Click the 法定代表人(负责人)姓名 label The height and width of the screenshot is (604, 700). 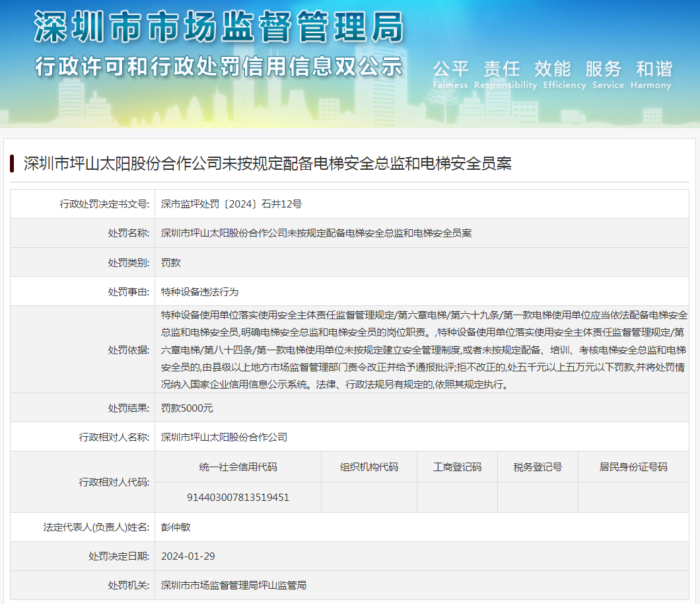click(96, 527)
